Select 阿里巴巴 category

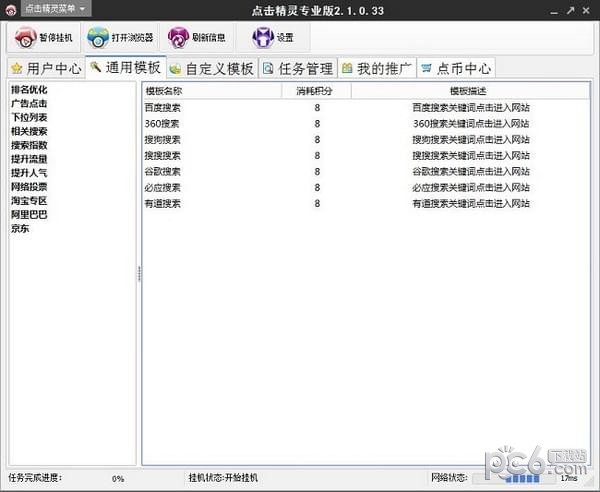click(x=29, y=214)
